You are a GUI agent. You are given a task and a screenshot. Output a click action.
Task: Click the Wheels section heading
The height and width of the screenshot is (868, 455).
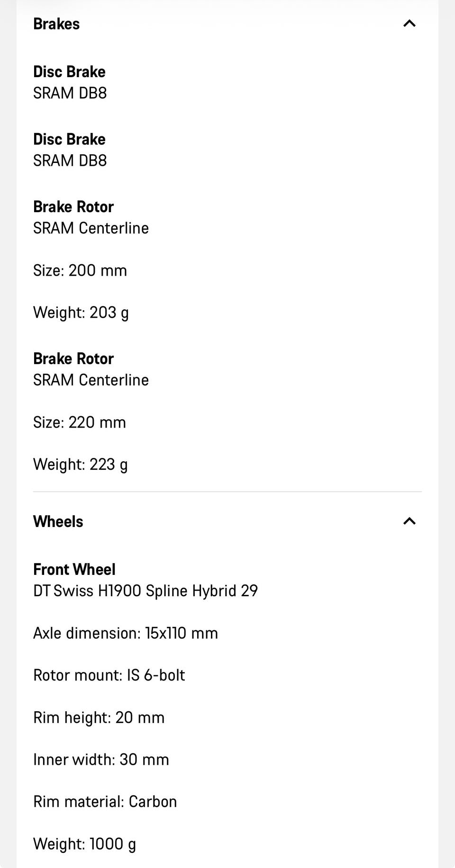58,521
